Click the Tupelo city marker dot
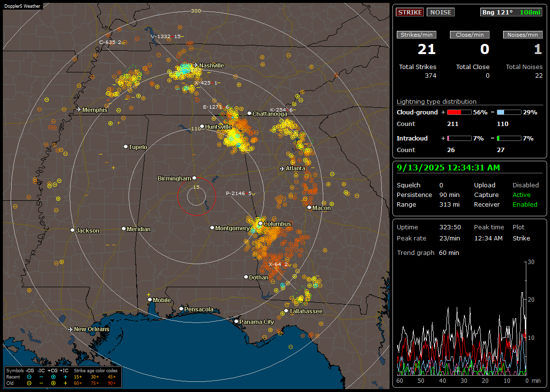The width and height of the screenshot is (550, 392). (126, 146)
